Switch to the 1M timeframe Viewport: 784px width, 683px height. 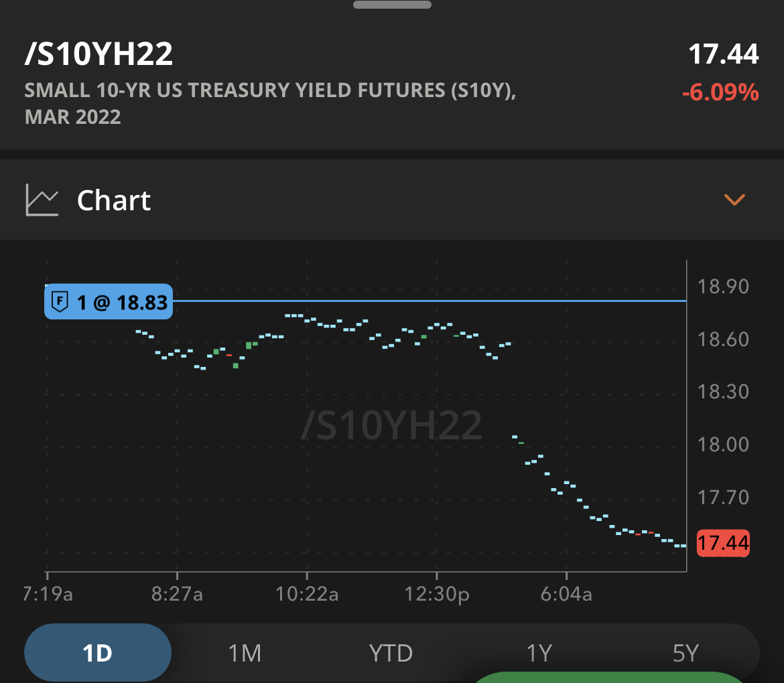[245, 653]
